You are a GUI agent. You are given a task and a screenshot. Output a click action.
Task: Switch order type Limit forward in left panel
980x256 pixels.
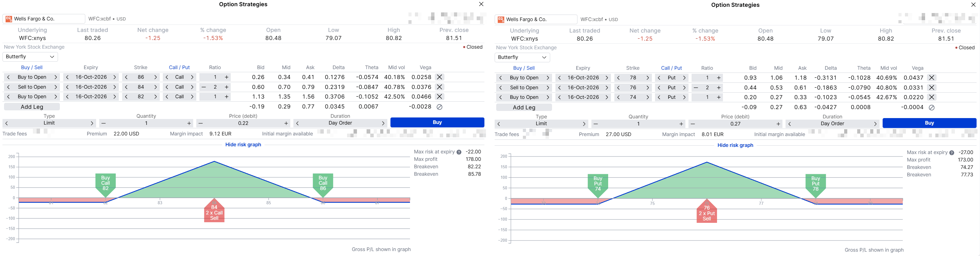(92, 123)
